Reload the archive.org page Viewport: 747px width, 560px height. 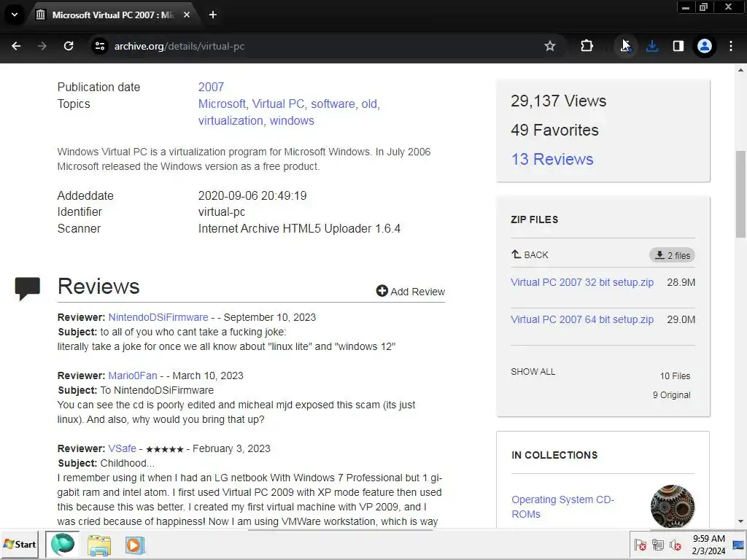(69, 46)
